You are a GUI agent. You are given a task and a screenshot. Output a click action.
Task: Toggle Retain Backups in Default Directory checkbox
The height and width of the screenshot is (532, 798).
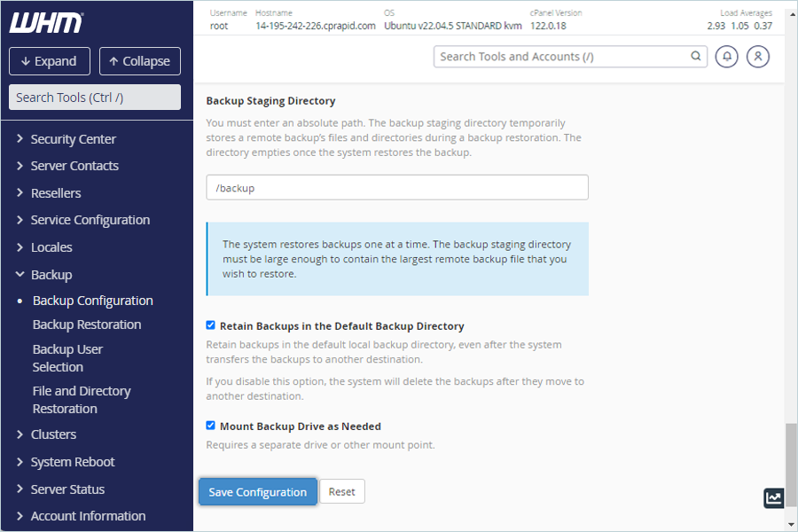[x=211, y=325]
